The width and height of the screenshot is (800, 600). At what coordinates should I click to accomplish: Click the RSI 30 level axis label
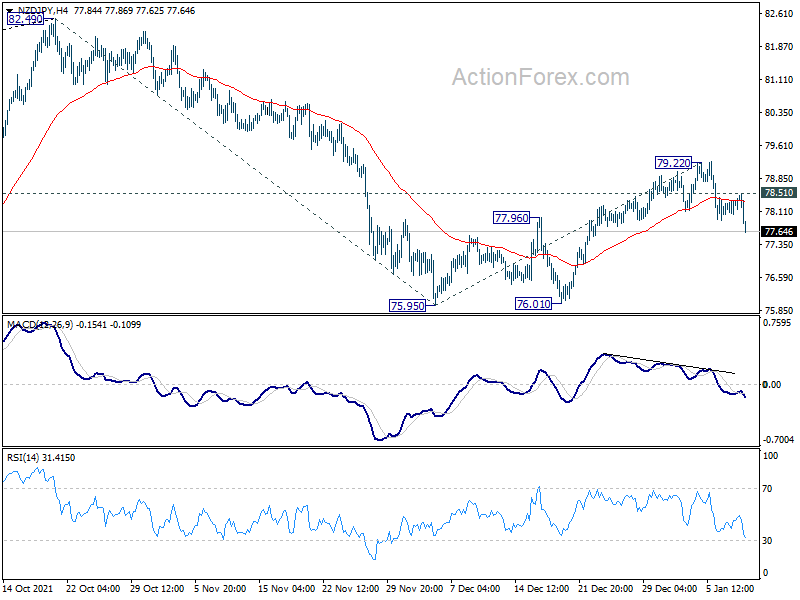[767, 541]
